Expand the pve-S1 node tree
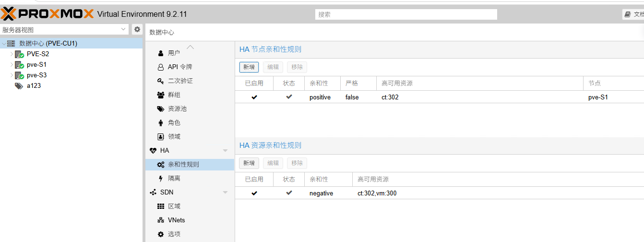 pos(12,65)
